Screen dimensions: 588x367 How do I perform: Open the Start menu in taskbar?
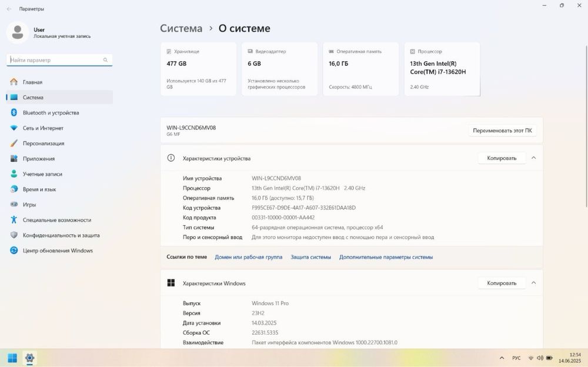[12, 358]
